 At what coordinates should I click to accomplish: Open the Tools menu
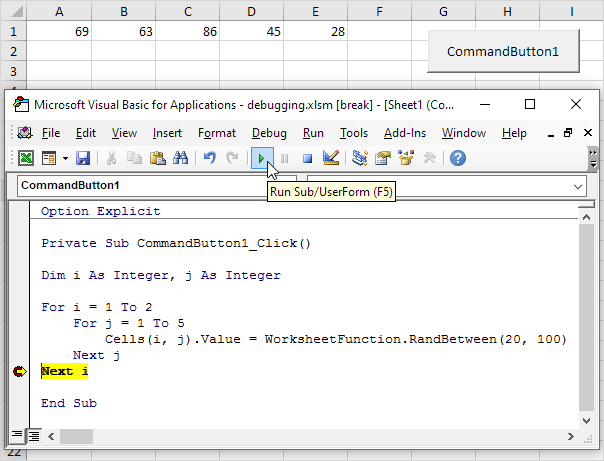tap(353, 133)
